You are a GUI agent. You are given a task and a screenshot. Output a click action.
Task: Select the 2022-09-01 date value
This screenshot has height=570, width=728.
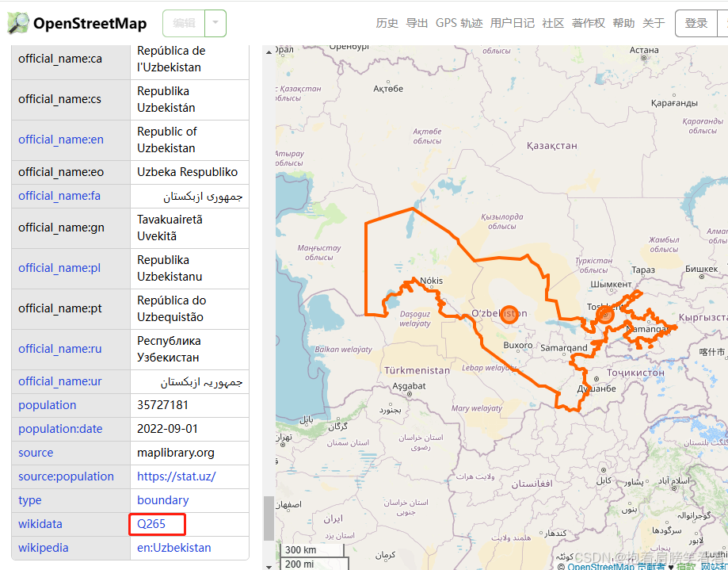[167, 429]
